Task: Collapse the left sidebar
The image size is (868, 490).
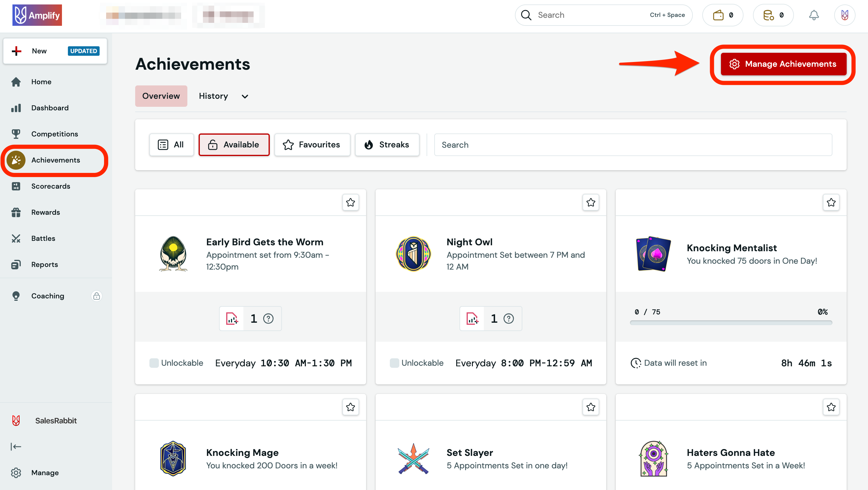Action: (x=16, y=446)
